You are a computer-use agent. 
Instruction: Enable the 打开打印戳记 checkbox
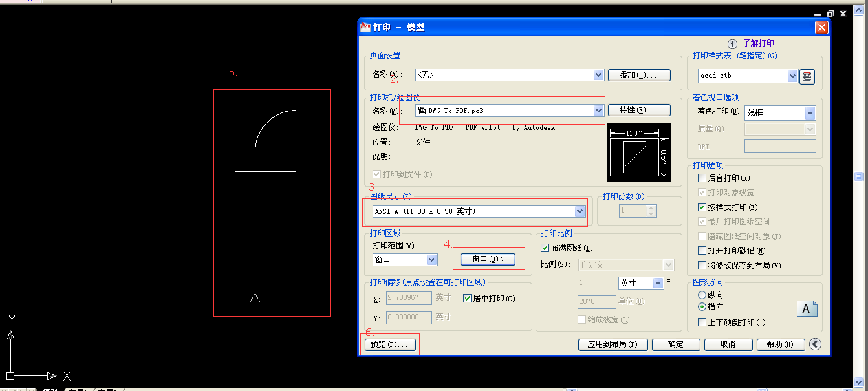(702, 251)
